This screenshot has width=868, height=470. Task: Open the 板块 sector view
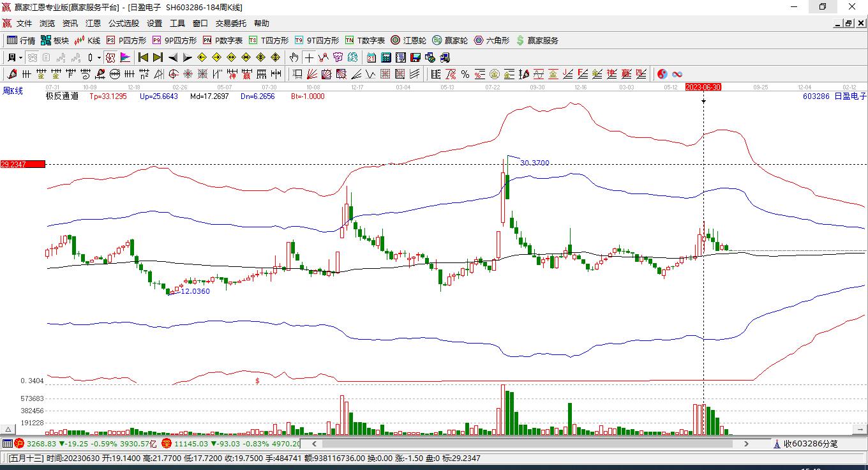[x=55, y=40]
